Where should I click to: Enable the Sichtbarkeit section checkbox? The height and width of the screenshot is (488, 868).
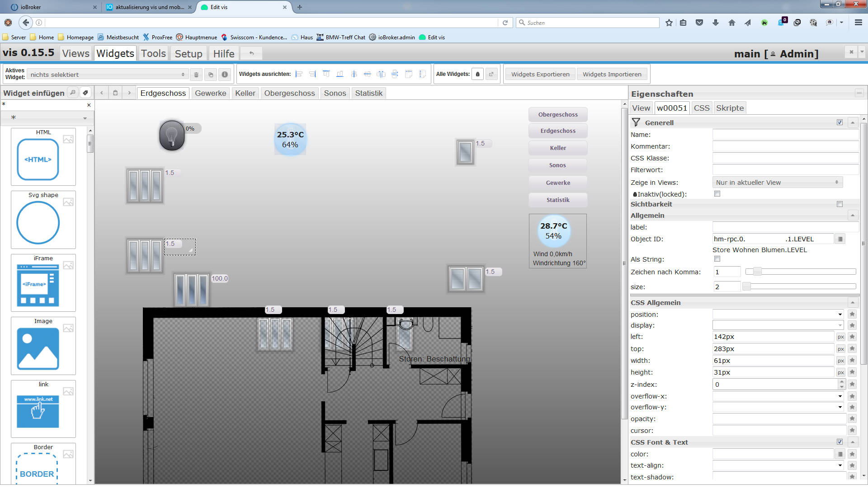coord(840,204)
